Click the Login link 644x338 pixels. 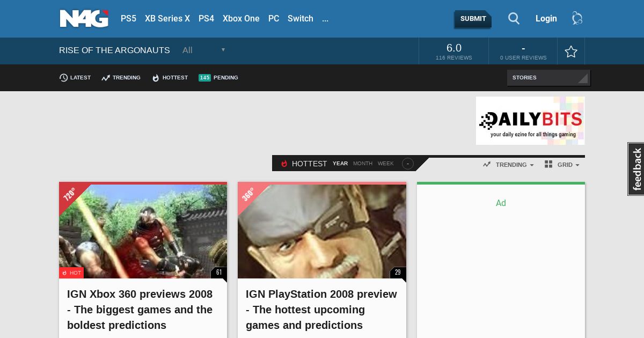pyautogui.click(x=546, y=19)
